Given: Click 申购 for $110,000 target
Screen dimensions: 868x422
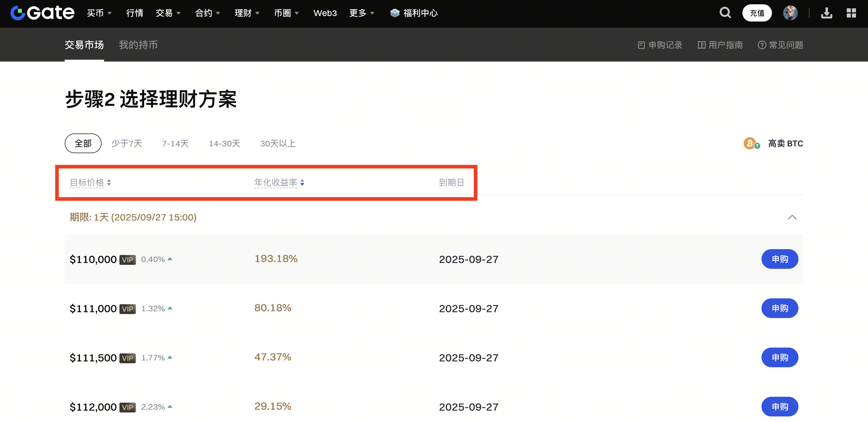Looking at the screenshot, I should [779, 259].
